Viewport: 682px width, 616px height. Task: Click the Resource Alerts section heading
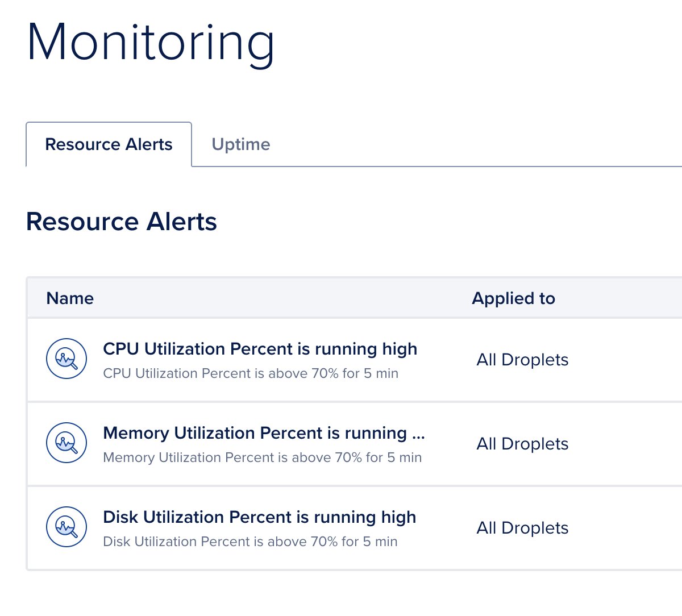[x=122, y=222]
